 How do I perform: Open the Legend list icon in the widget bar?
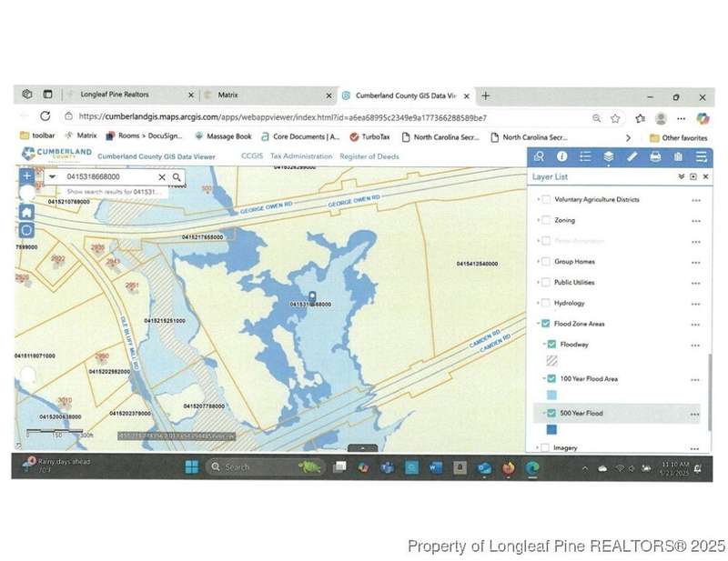point(585,156)
